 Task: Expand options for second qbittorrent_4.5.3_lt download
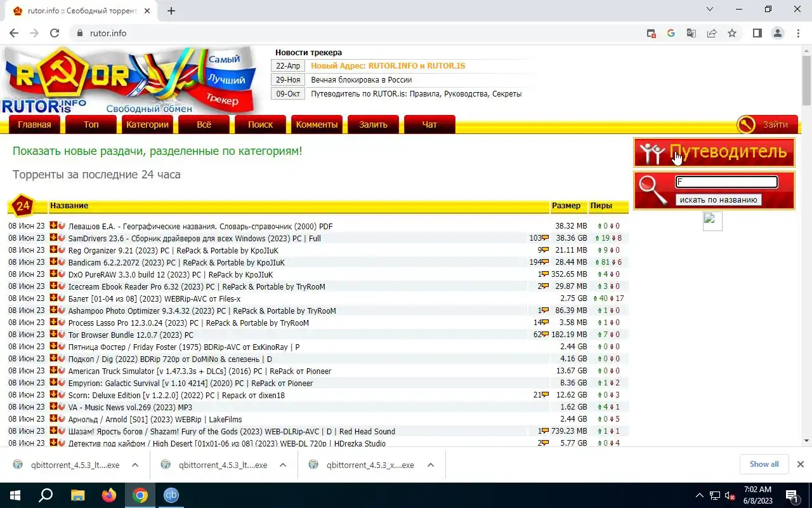tap(283, 465)
